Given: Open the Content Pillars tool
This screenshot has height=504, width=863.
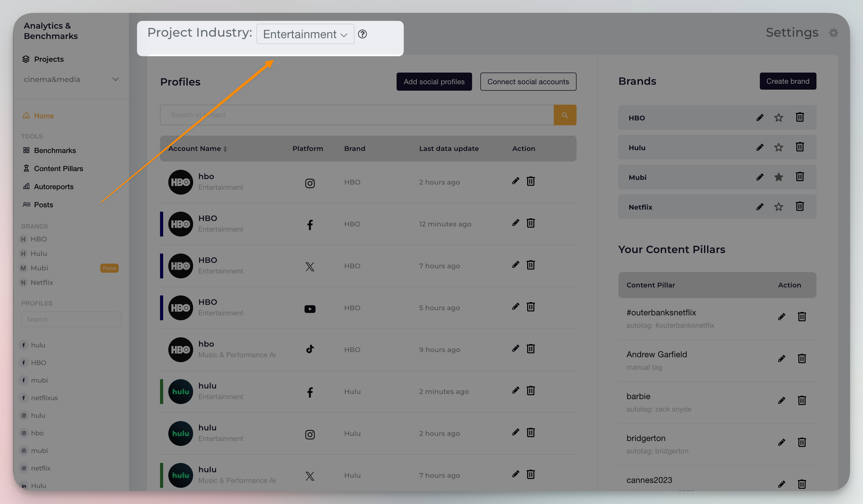Looking at the screenshot, I should (53, 169).
